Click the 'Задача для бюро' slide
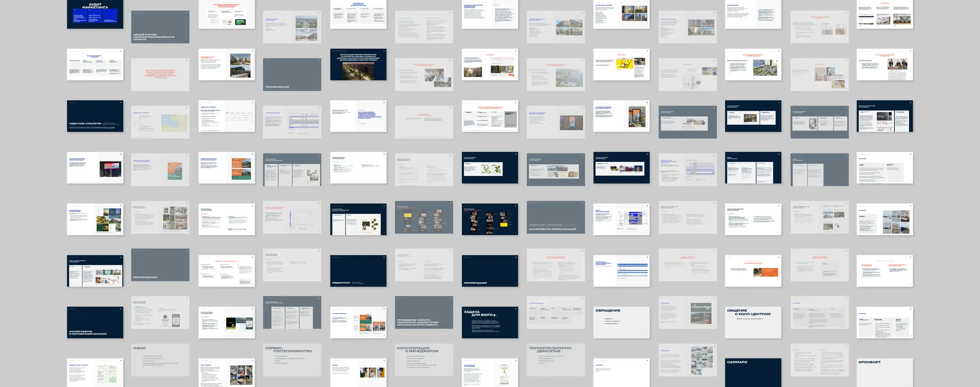Screen dimensions: 980x387 tap(490, 322)
